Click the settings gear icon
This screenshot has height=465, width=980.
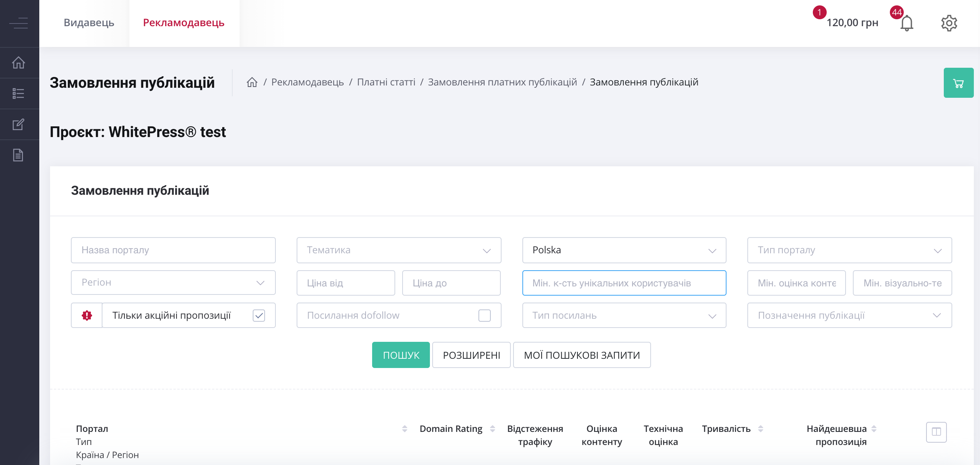pyautogui.click(x=949, y=22)
